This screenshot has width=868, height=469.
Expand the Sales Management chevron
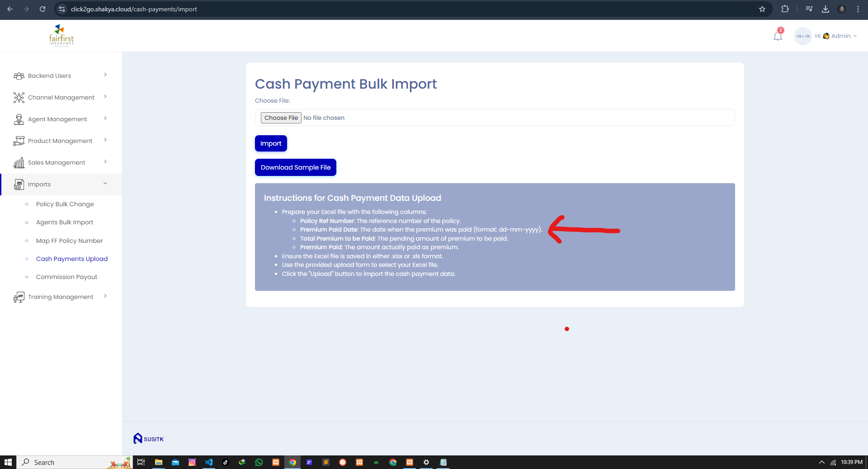pos(105,162)
